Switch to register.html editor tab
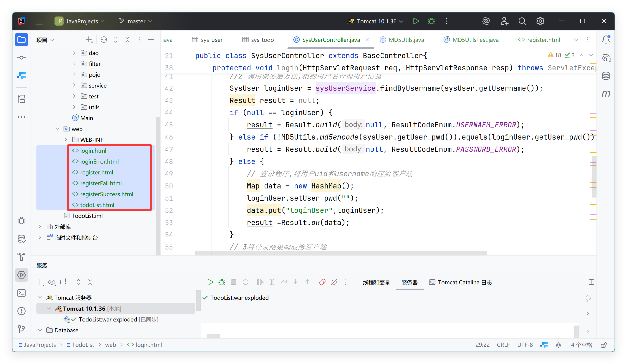Image resolution: width=627 pixels, height=364 pixels. (539, 40)
